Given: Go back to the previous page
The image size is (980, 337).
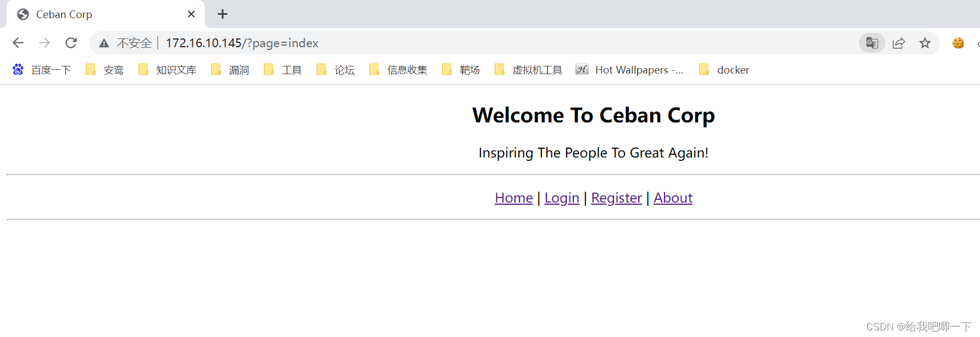Looking at the screenshot, I should (18, 43).
